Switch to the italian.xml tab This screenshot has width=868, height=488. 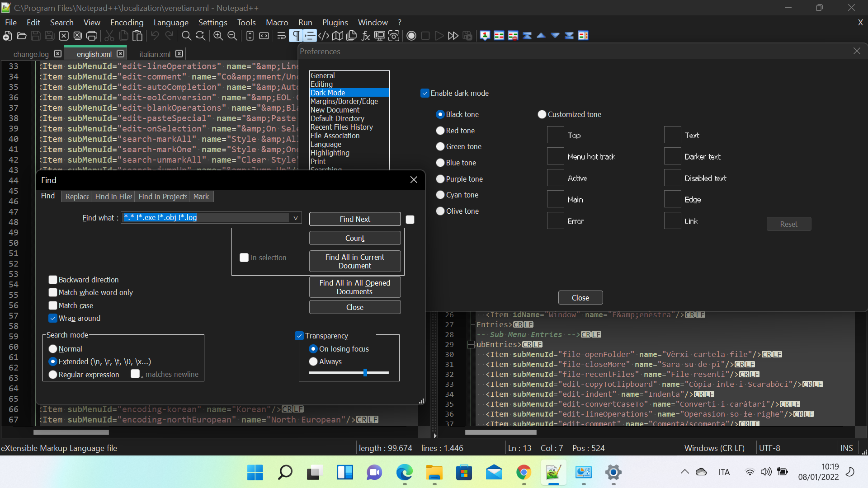[154, 54]
